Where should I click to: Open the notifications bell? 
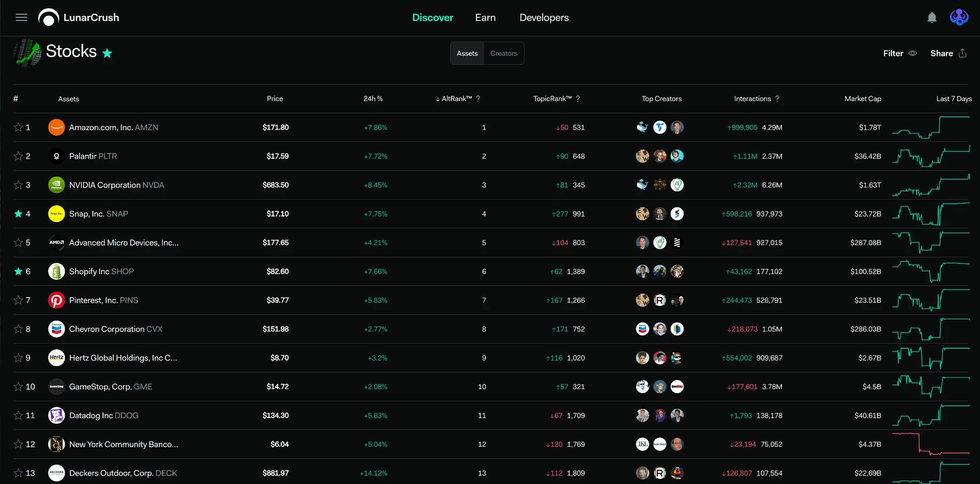(x=932, y=18)
